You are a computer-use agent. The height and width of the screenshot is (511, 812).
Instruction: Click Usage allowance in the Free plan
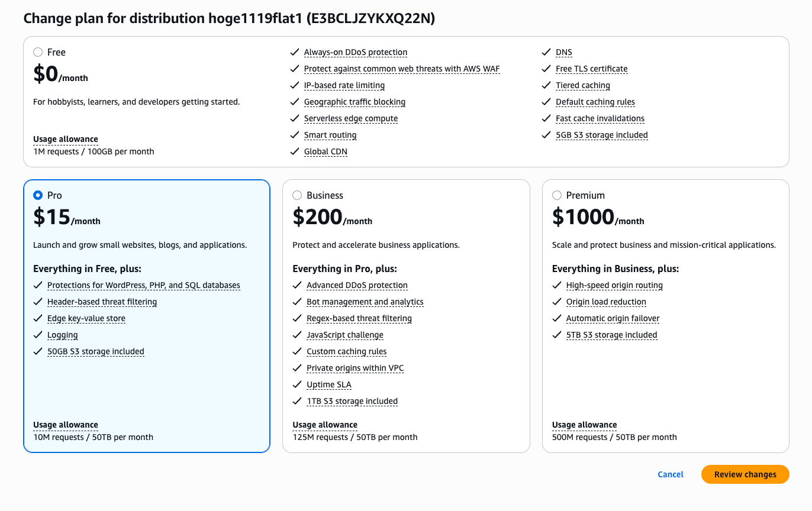[x=66, y=140]
